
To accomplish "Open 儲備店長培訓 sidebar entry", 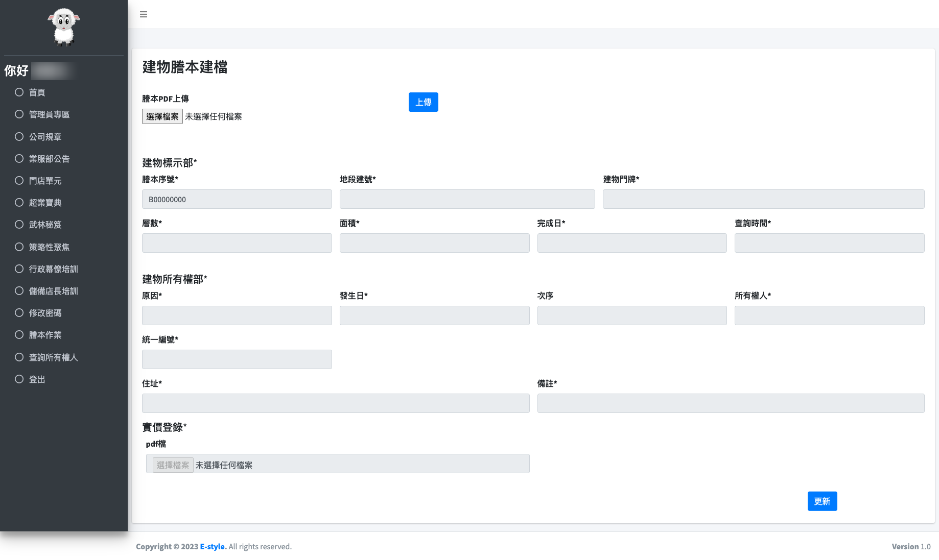I will click(x=53, y=291).
